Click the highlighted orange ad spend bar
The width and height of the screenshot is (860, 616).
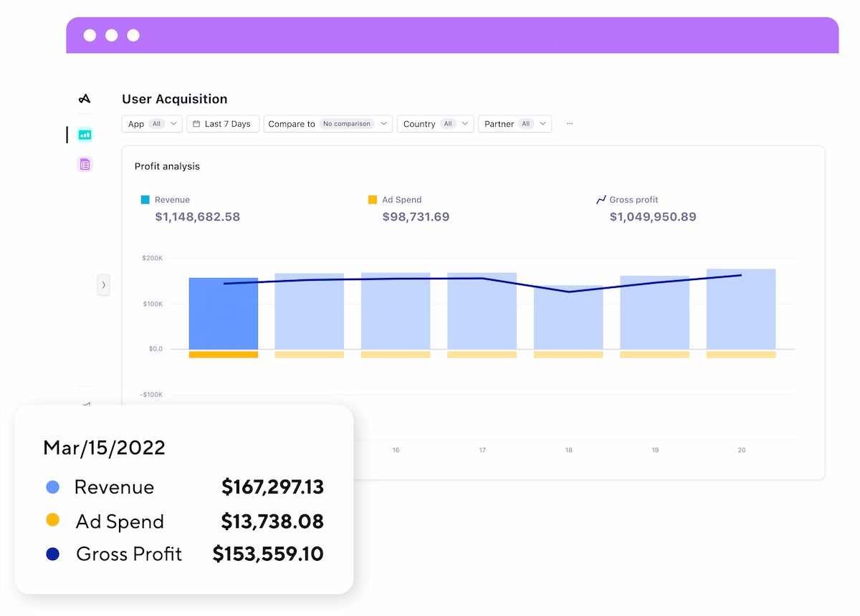(x=224, y=355)
